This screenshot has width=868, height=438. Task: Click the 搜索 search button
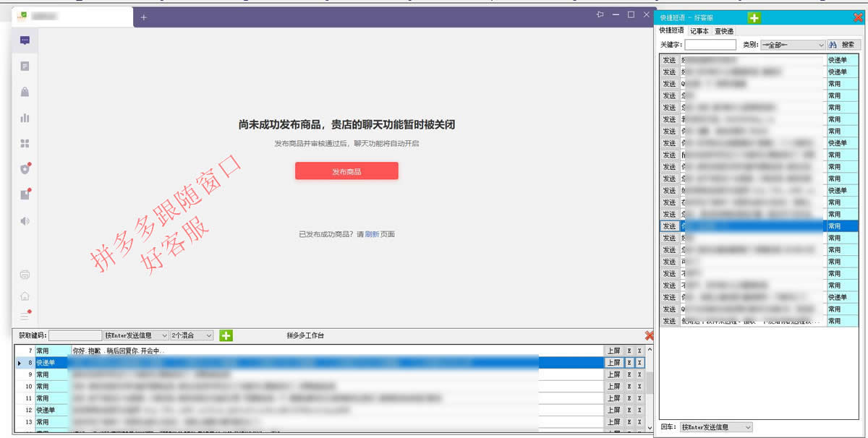pos(842,45)
